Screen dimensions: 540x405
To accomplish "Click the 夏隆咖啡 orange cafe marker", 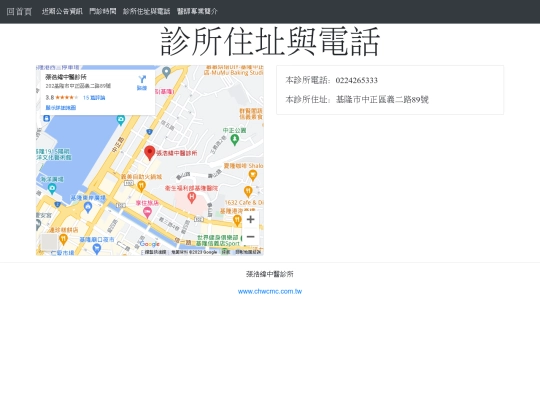I will click(253, 175).
